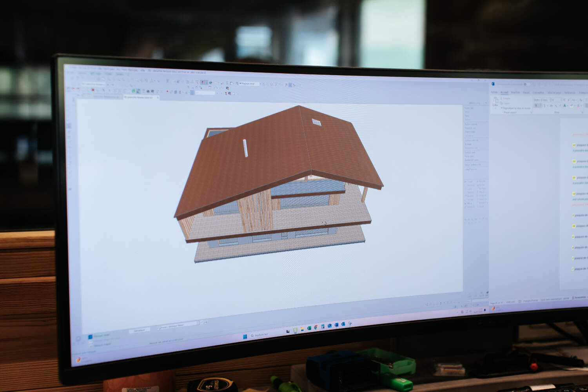
Task: Click the Windows Start button
Action: (245, 336)
